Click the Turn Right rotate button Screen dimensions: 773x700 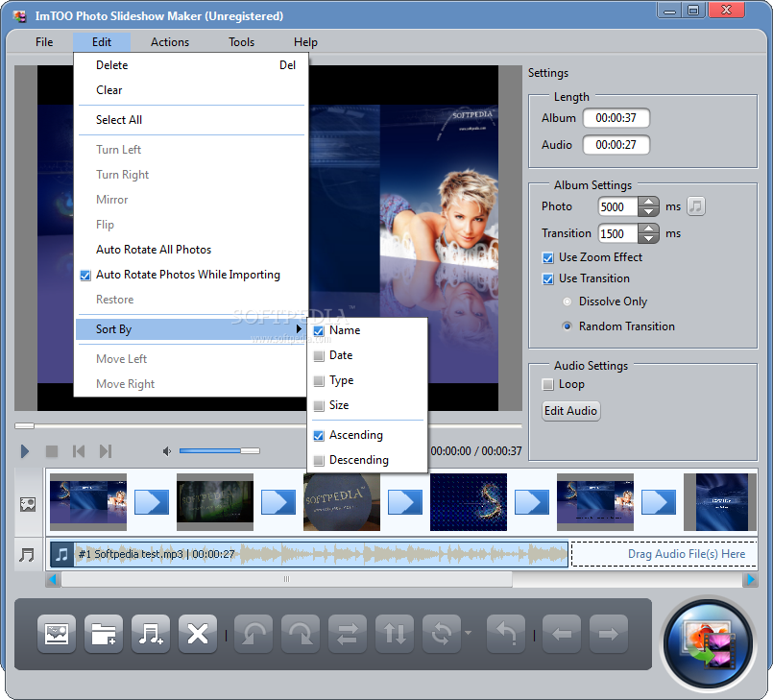click(301, 634)
